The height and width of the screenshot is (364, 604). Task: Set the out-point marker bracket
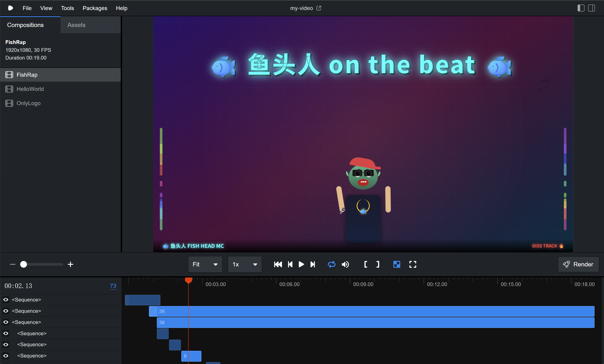[x=378, y=264]
